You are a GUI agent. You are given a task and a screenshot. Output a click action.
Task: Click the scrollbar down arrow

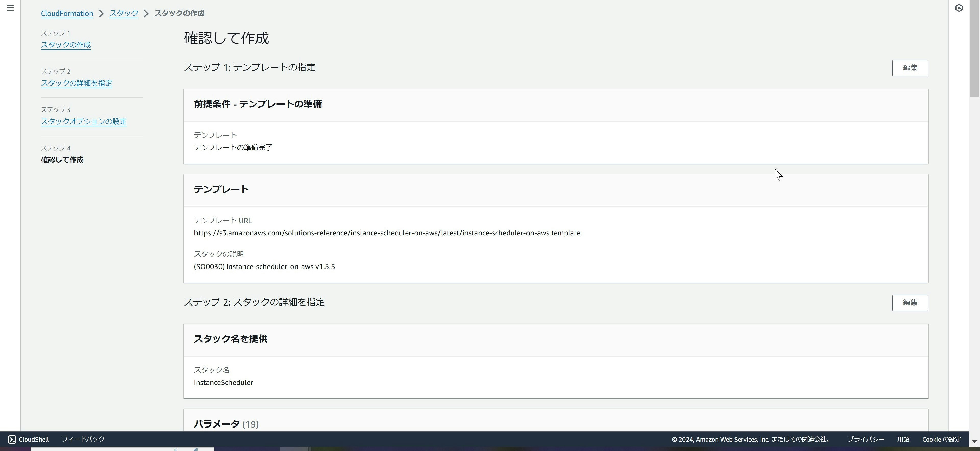coord(974,441)
